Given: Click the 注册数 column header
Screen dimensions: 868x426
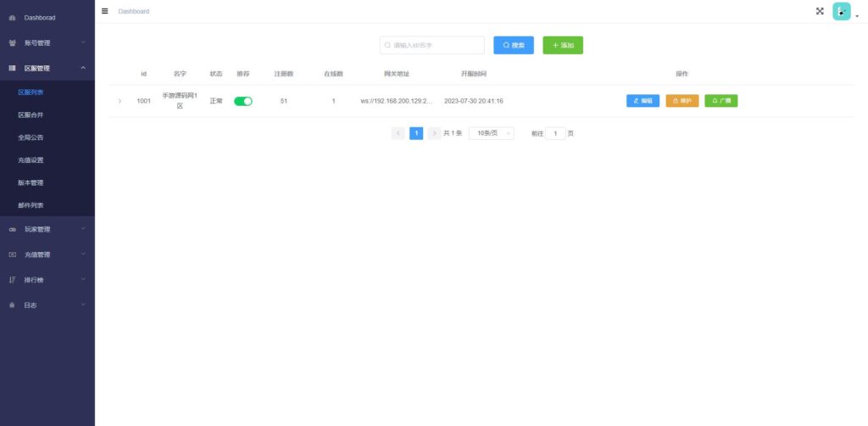Looking at the screenshot, I should [283, 74].
